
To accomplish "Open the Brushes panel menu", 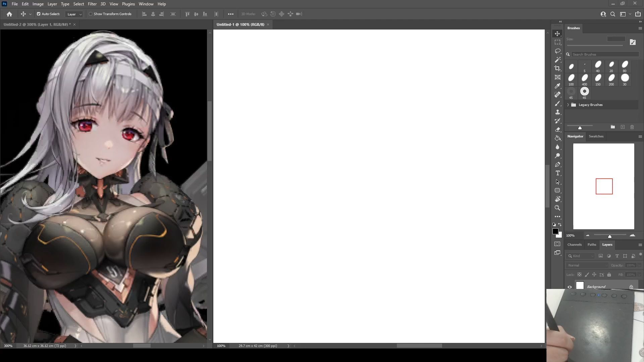I will click(x=640, y=28).
